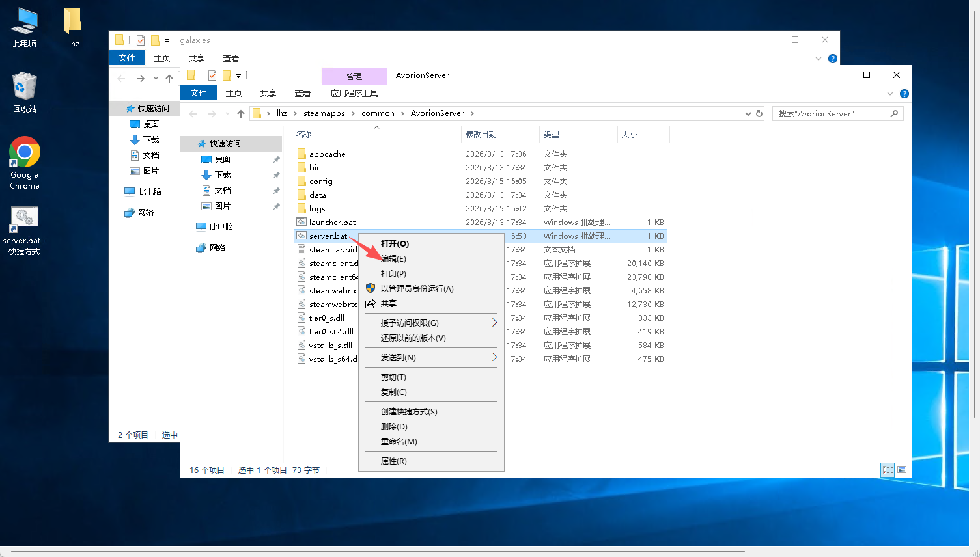
Task: Switch to large icons view layout
Action: coord(902,470)
